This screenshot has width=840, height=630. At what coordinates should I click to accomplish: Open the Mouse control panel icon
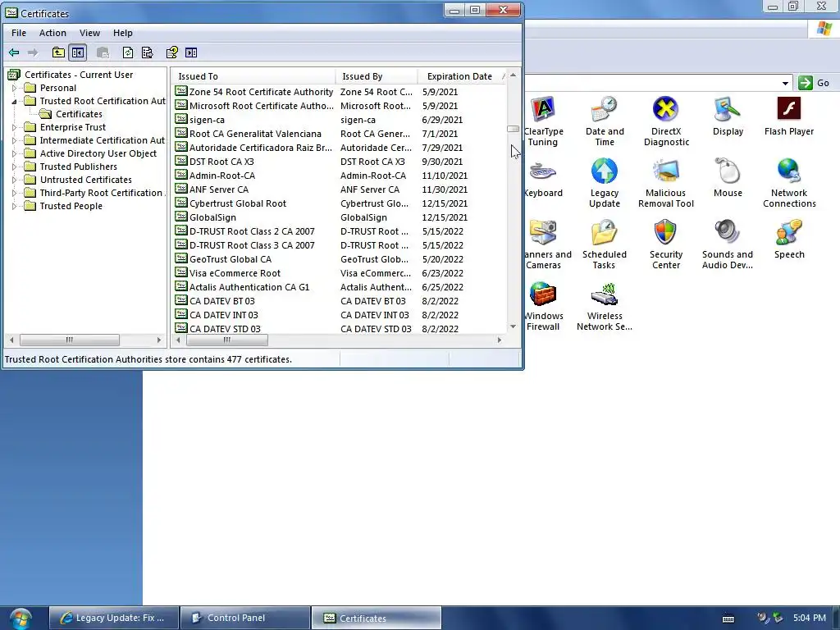[x=728, y=178]
